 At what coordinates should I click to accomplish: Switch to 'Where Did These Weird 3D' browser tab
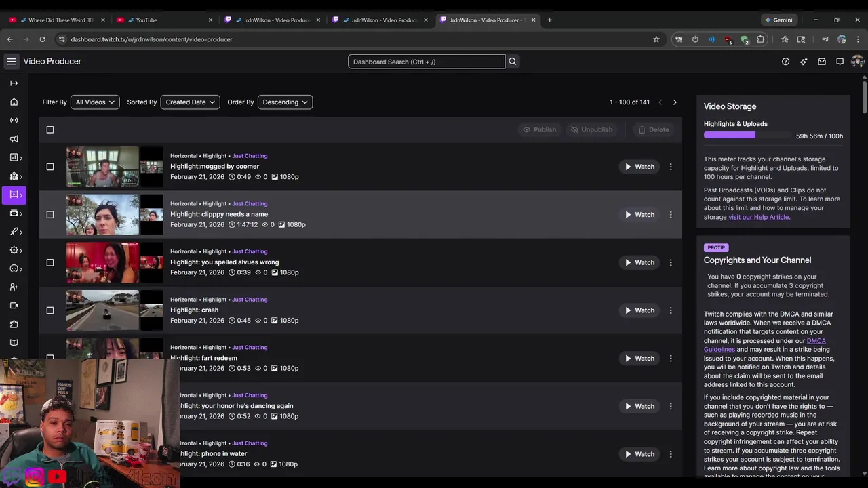57,20
